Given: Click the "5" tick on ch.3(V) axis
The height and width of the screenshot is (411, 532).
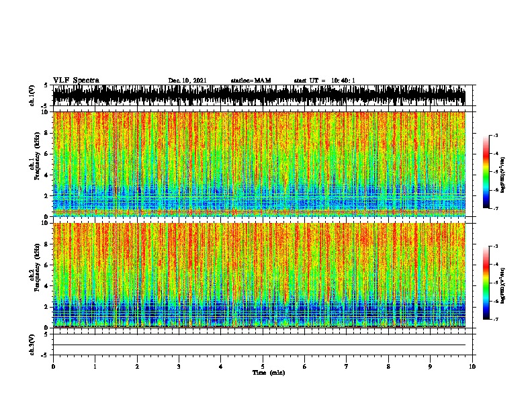Looking at the screenshot, I should click(46, 334).
